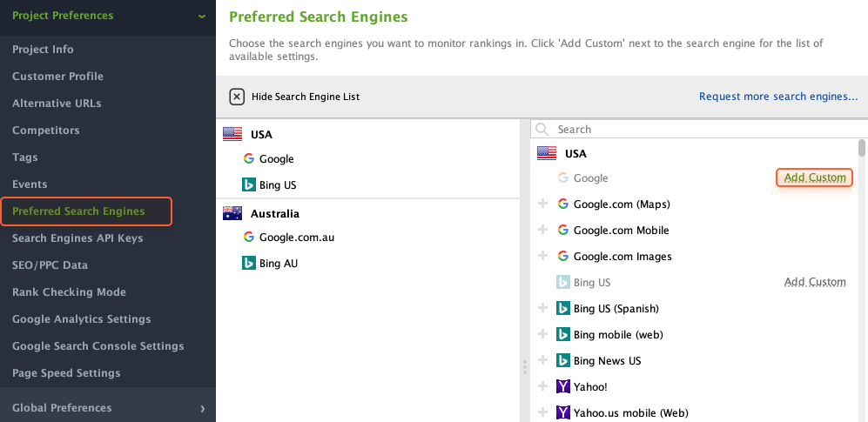Click Yahoo logo beside Yahoo!
This screenshot has height=422, width=868.
(563, 386)
